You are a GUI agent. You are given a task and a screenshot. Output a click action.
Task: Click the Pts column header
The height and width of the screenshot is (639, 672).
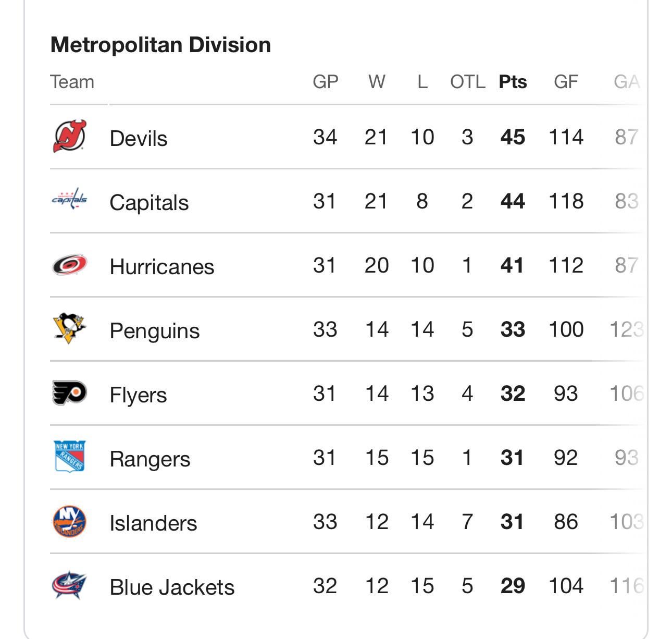tap(513, 82)
